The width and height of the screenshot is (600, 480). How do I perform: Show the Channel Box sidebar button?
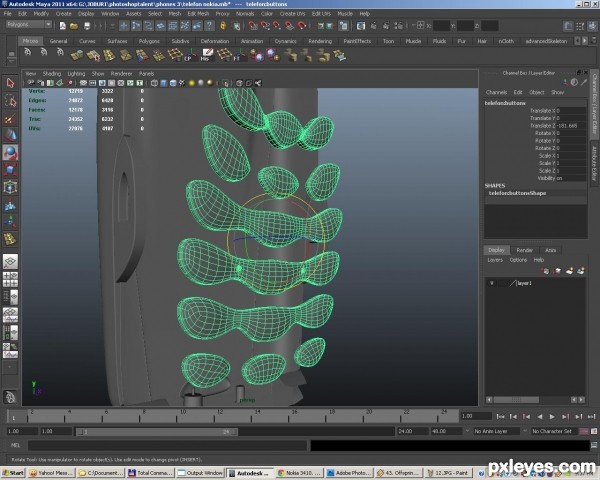595,102
